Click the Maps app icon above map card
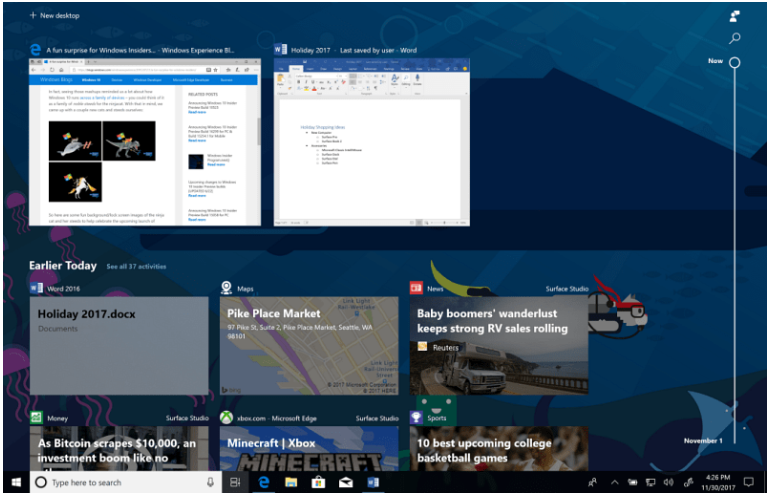The image size is (771, 496). coord(226,288)
